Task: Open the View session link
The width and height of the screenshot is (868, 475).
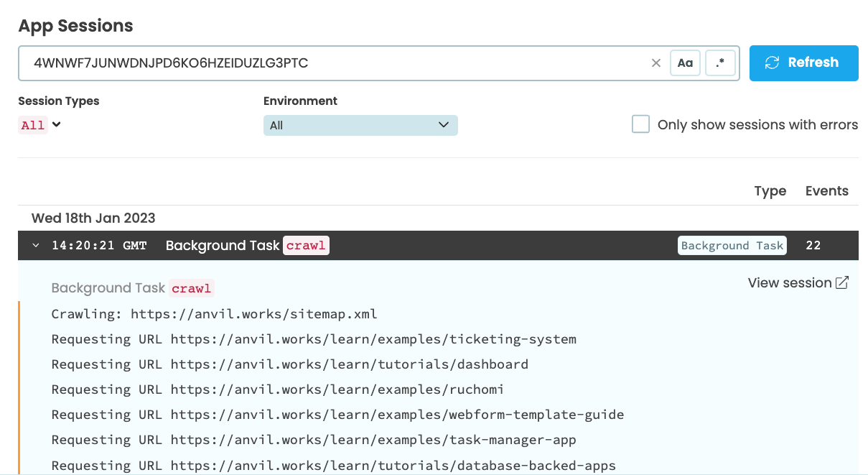Action: (x=789, y=283)
